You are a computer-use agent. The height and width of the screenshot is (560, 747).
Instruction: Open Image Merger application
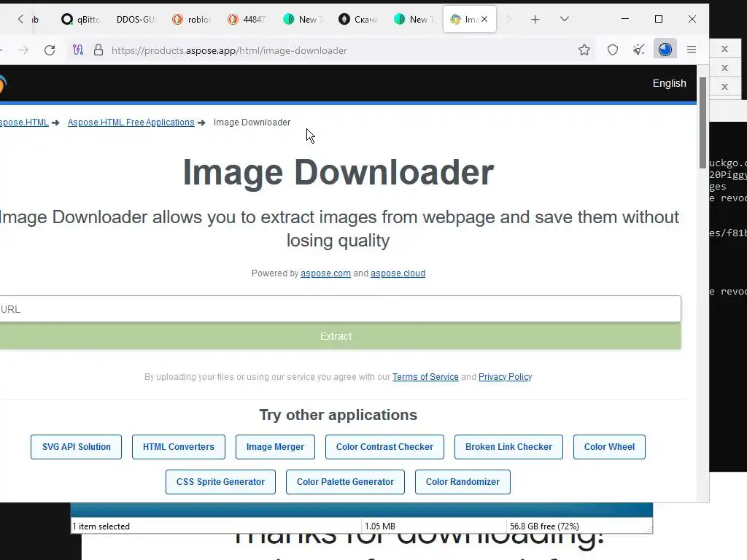[x=275, y=447]
